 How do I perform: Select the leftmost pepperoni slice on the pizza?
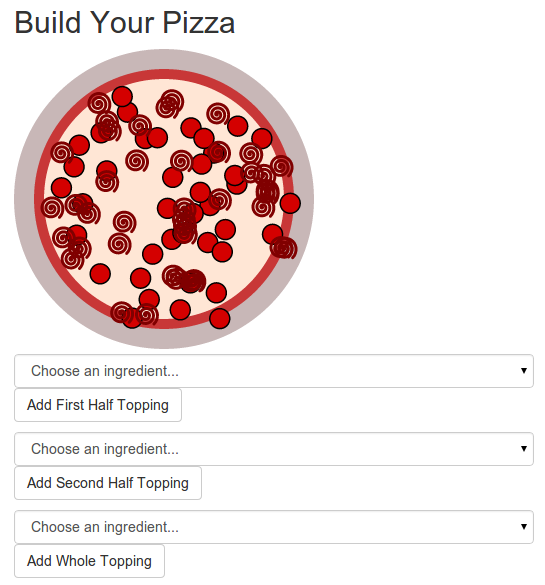[61, 187]
